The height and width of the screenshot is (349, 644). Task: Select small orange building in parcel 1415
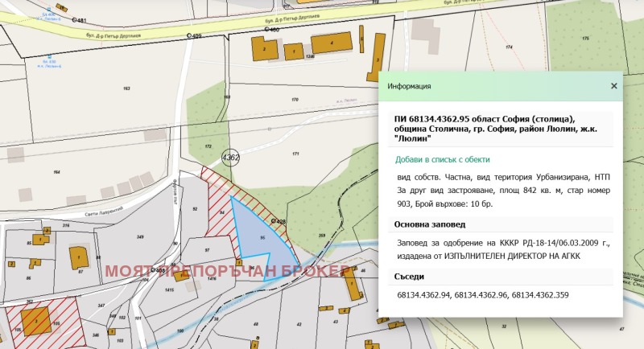pyautogui.click(x=181, y=276)
